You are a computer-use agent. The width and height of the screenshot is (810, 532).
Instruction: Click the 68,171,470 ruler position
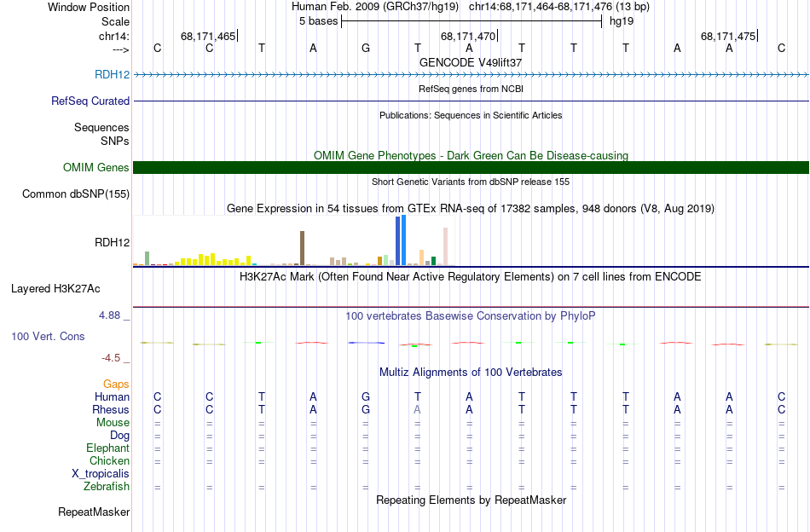click(x=468, y=36)
